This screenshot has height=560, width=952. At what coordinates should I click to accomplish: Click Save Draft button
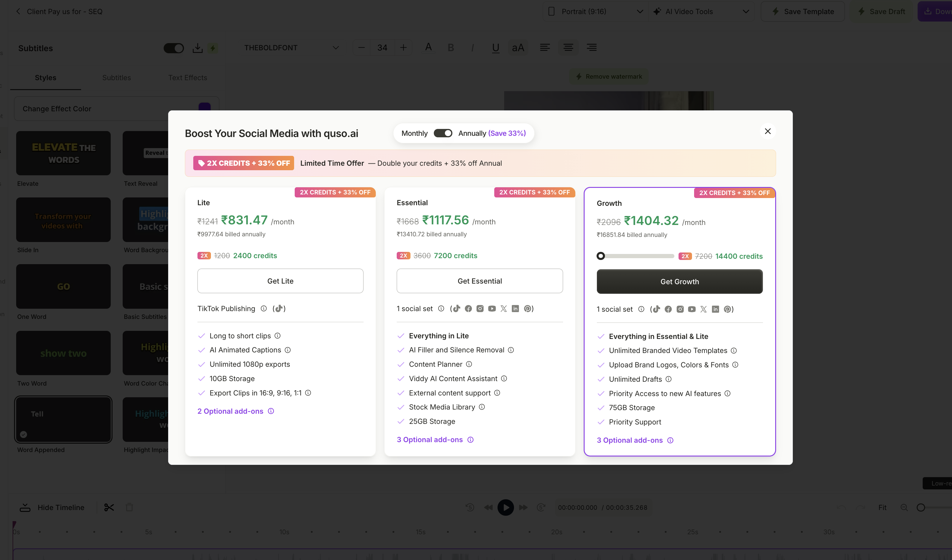(x=882, y=11)
